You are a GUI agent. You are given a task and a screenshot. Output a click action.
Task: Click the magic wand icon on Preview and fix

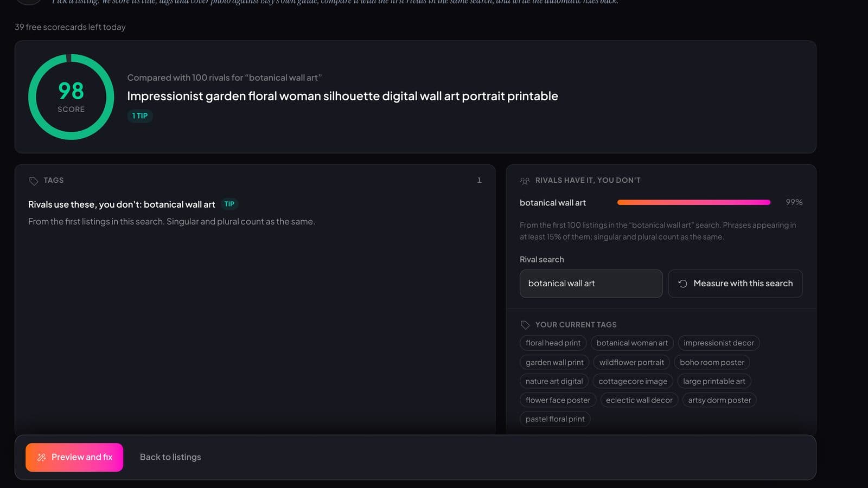coord(41,458)
